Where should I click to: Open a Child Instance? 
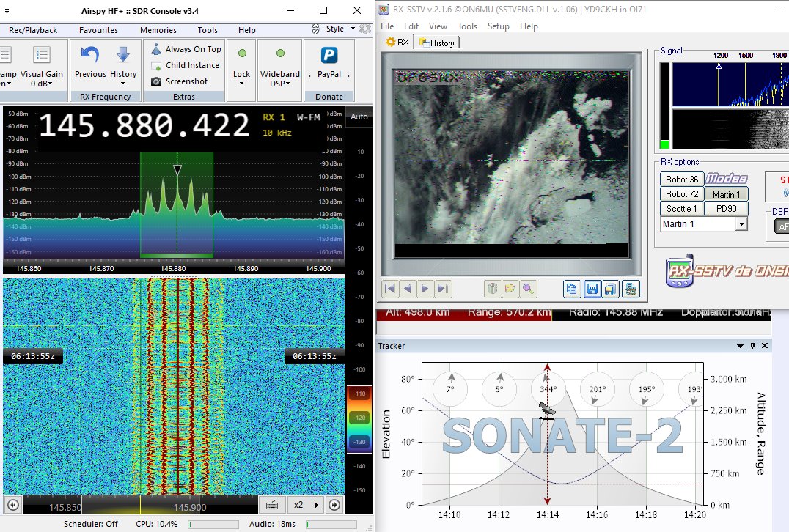pos(186,65)
